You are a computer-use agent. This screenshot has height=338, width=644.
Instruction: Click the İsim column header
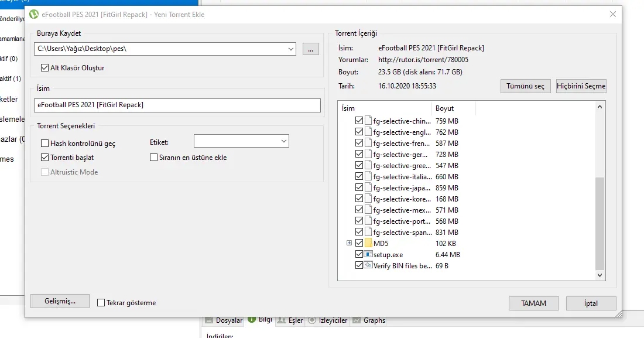tap(385, 108)
